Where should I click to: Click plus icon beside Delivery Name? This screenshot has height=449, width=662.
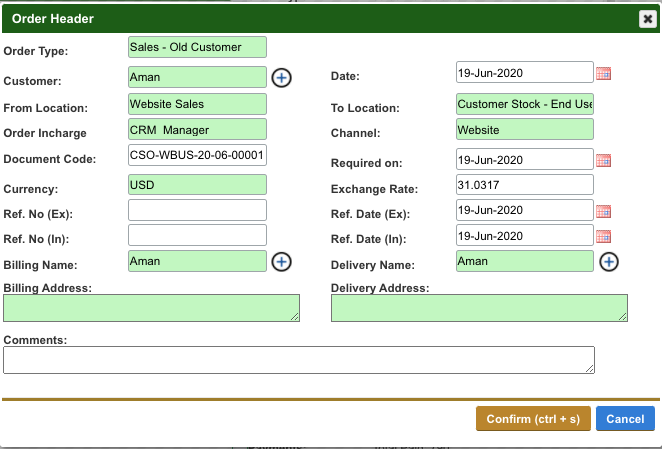coord(609,261)
